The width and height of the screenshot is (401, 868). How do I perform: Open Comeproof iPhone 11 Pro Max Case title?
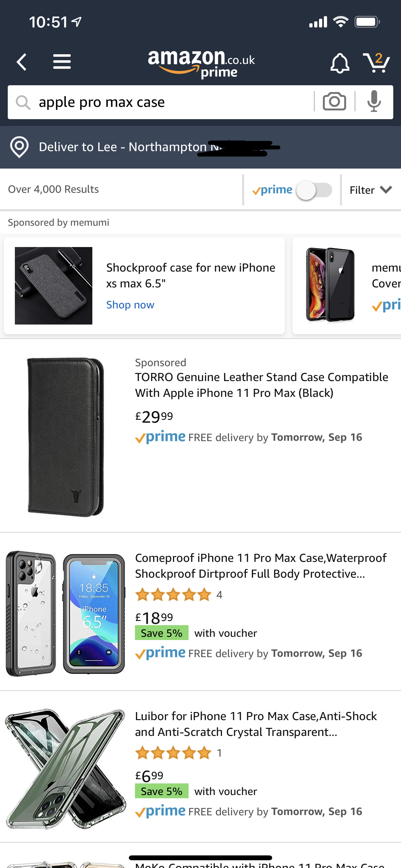[260, 566]
